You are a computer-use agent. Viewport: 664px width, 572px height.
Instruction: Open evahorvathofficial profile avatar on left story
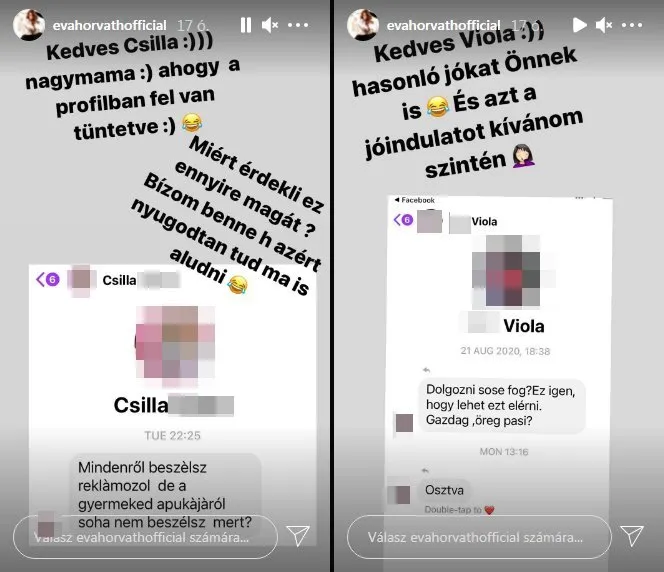click(x=29, y=25)
